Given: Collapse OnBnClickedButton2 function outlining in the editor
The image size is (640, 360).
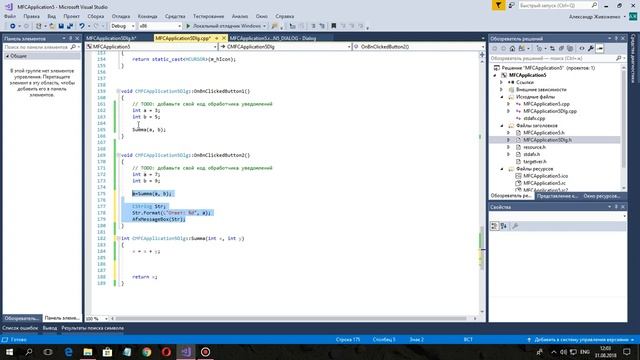Looking at the screenshot, I should pyautogui.click(x=118, y=155).
